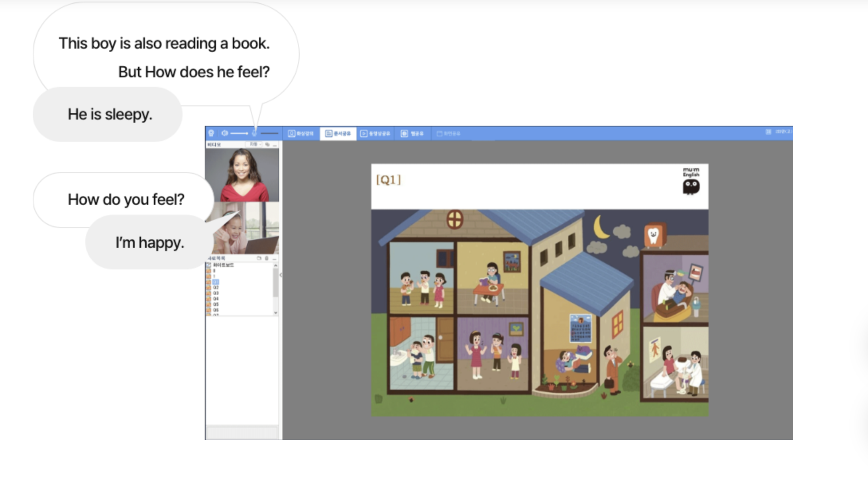This screenshot has height=479, width=868.
Task: Select 화이트보드 whiteboard in the document list
Action: pos(223,265)
